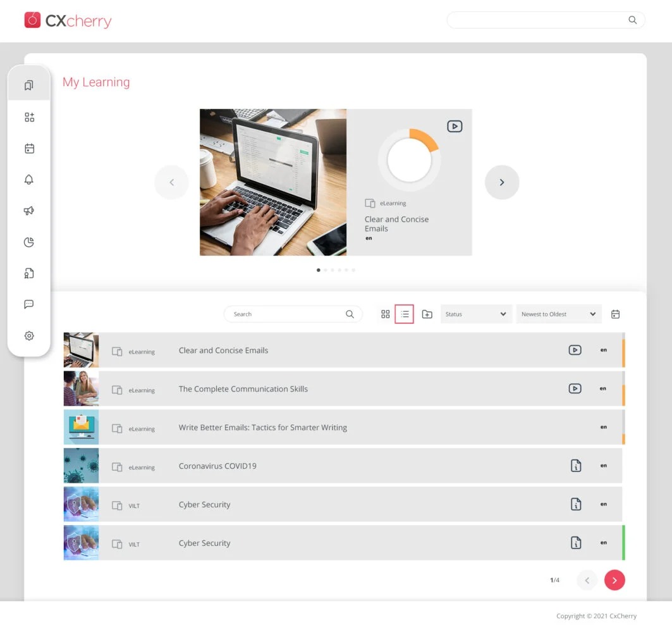Viewport: 672px width, 632px height.
Task: Open The Complete Communication Skills thumbnail
Action: click(x=81, y=388)
